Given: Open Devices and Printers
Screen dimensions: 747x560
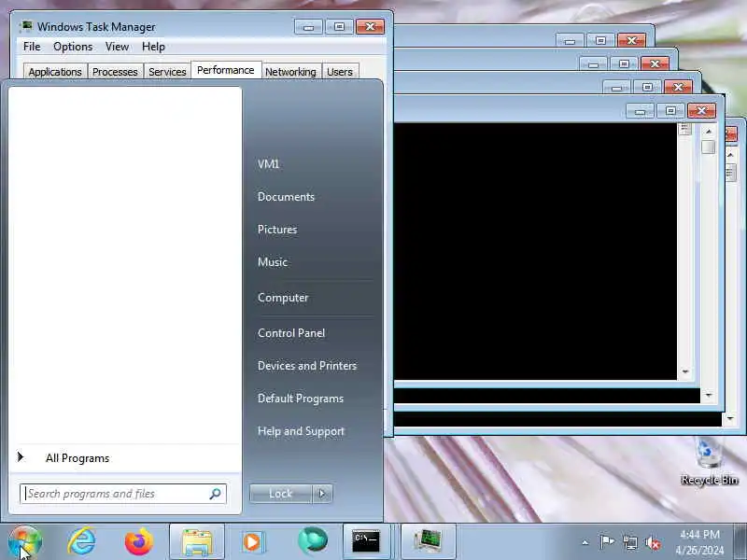Looking at the screenshot, I should coord(307,366).
